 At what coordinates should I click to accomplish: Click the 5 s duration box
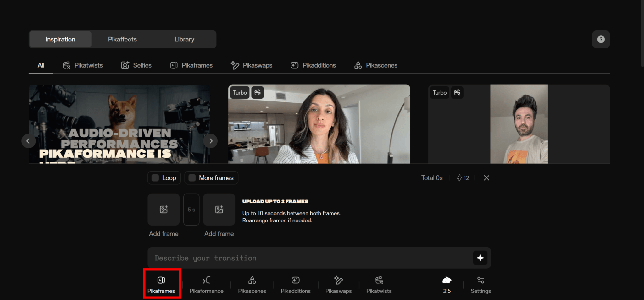click(x=191, y=210)
